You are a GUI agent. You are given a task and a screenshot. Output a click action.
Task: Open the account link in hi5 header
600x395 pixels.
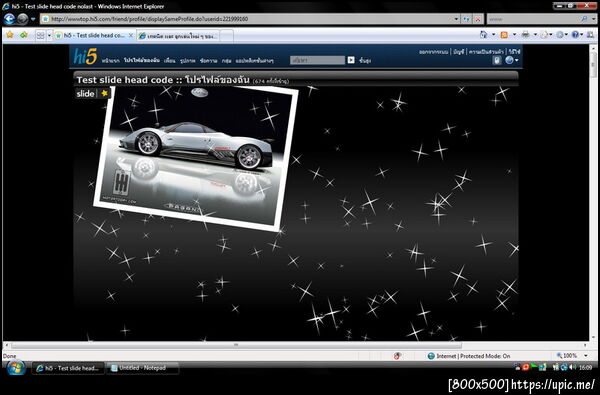458,52
